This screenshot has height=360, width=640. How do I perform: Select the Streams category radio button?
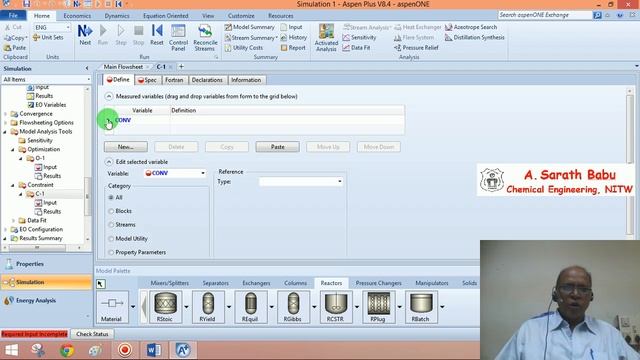pyautogui.click(x=111, y=225)
